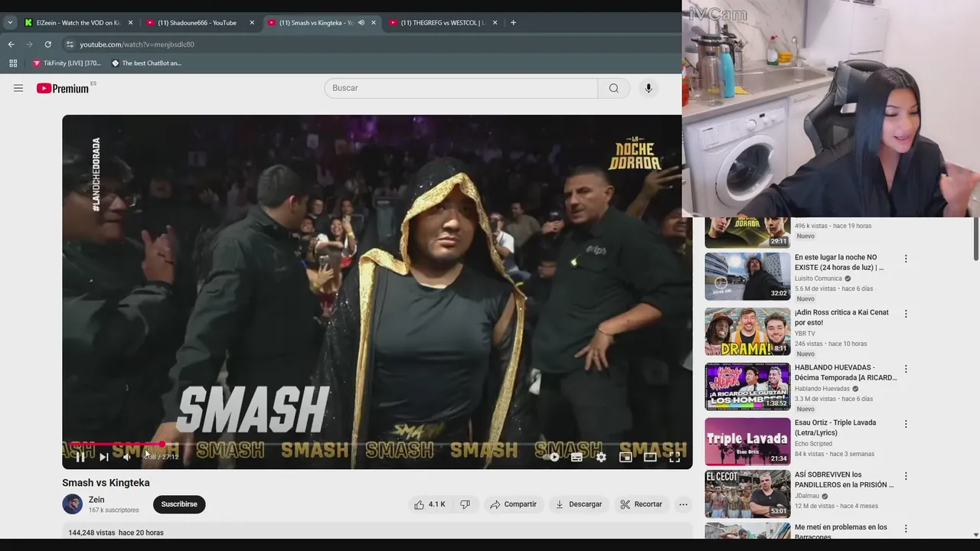Image resolution: width=980 pixels, height=551 pixels.
Task: Click the Recortar clip button
Action: pos(641,504)
